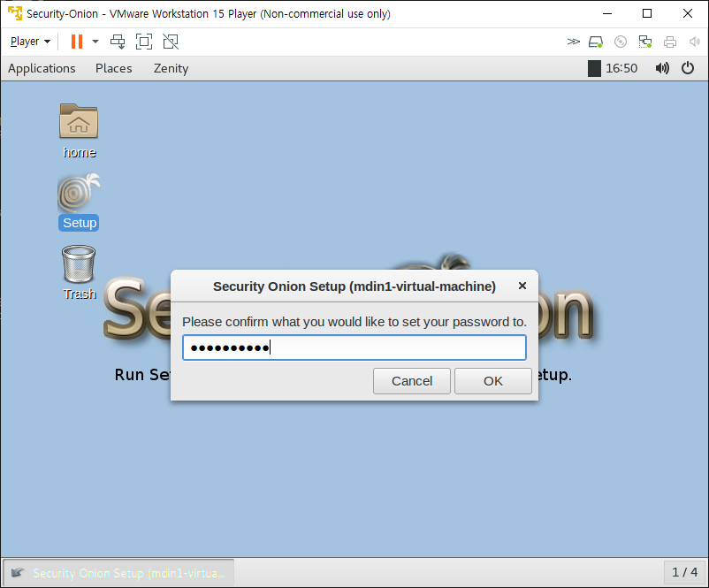The height and width of the screenshot is (588, 709).
Task: Open the Applications menu
Action: [x=42, y=68]
